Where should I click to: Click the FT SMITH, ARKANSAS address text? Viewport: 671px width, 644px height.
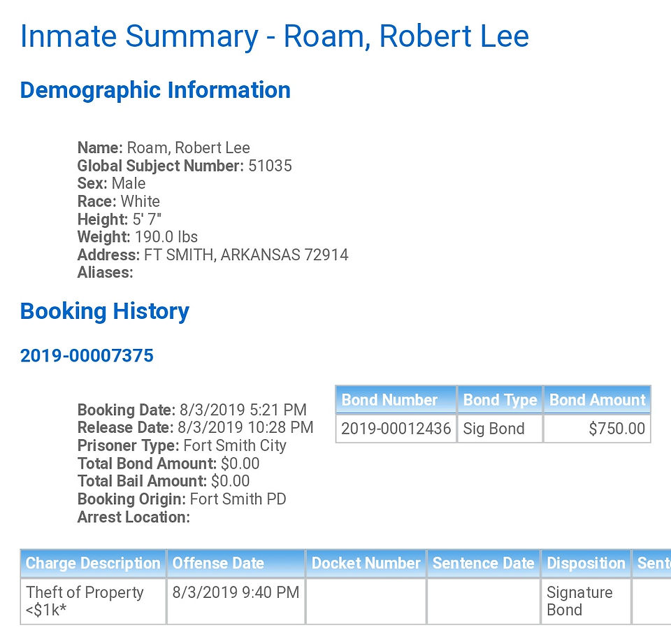pyautogui.click(x=246, y=255)
